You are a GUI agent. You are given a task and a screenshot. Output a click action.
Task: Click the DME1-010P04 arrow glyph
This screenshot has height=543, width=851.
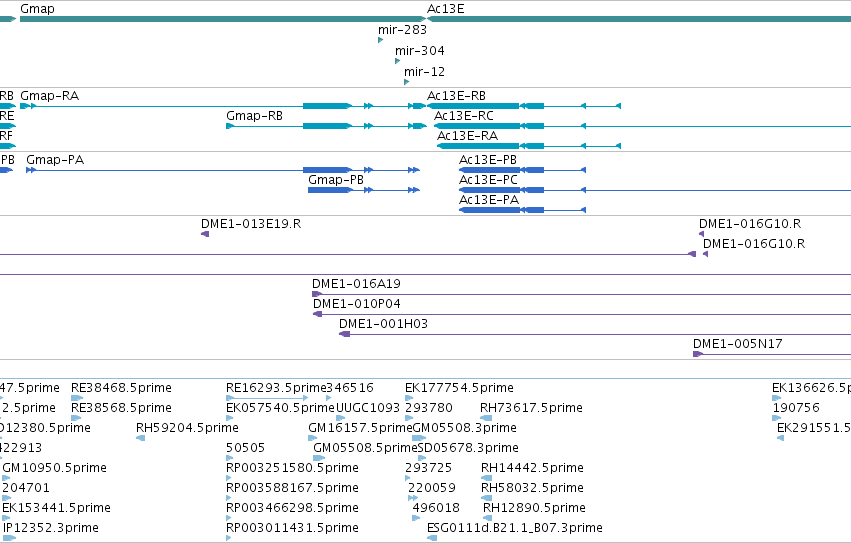[317, 314]
